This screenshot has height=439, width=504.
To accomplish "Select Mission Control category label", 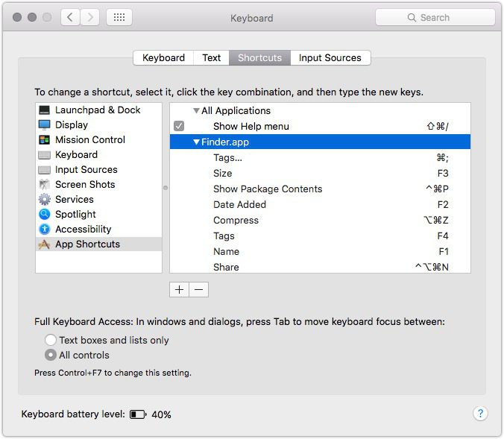I will 90,140.
